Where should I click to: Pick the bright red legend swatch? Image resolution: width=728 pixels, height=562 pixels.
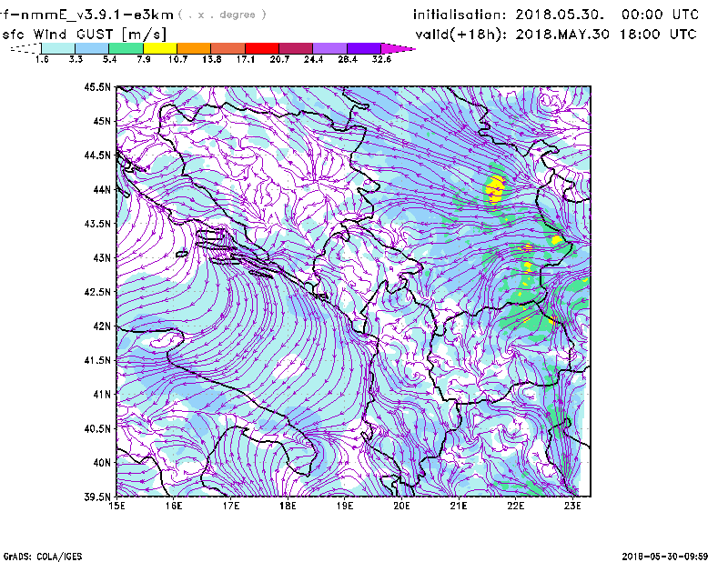coord(262,48)
